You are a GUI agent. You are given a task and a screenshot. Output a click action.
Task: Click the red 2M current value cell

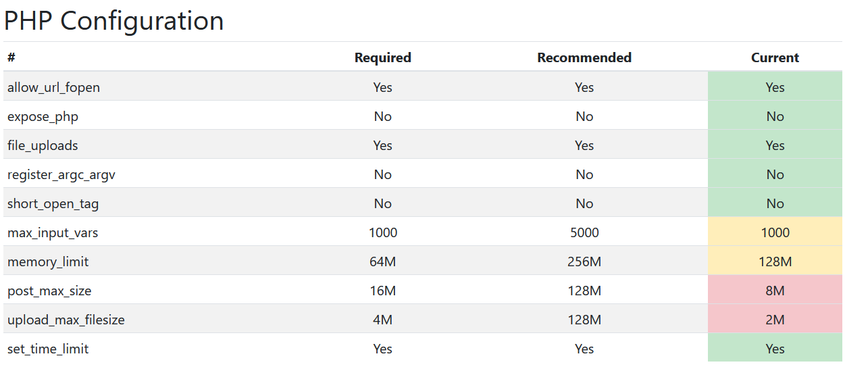pos(775,320)
